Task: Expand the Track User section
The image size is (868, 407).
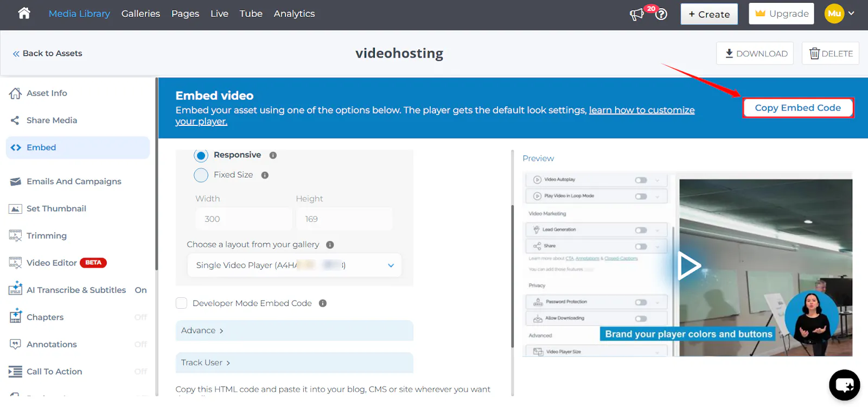Action: (x=295, y=363)
